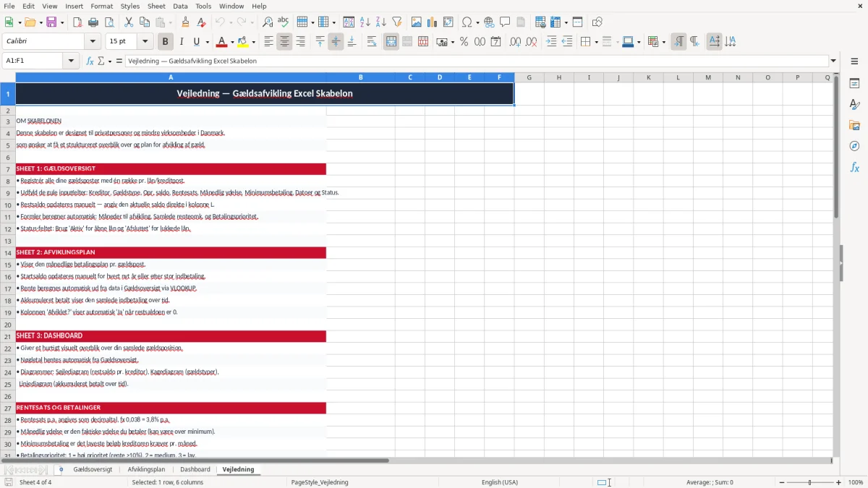868x488 pixels.
Task: Open the sidebar Styles panel icon
Action: 854,105
